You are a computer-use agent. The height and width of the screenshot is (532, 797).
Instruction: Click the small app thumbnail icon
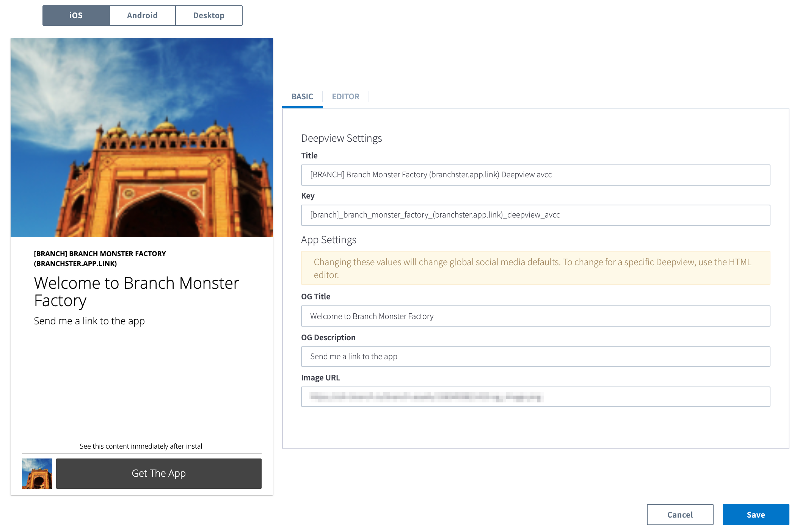coord(37,474)
